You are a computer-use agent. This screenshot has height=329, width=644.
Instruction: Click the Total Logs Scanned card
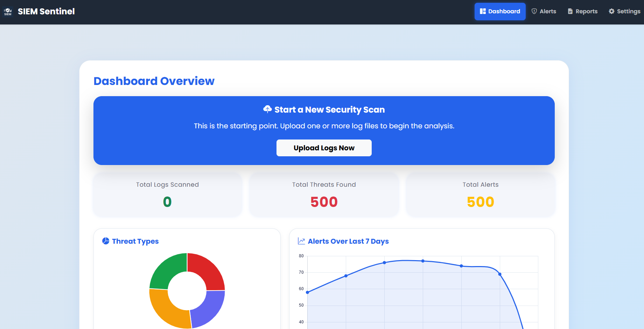point(168,194)
